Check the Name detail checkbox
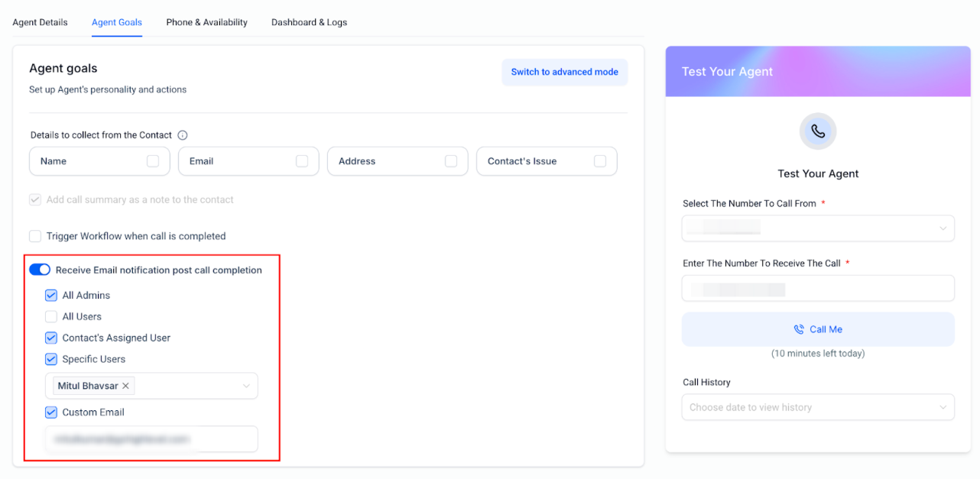 (x=153, y=161)
